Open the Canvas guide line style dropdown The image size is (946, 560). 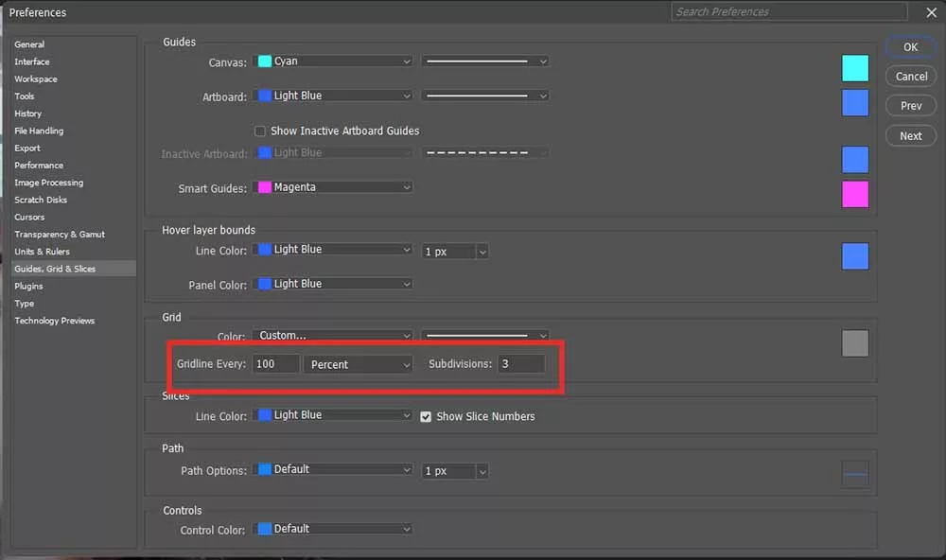(x=484, y=61)
